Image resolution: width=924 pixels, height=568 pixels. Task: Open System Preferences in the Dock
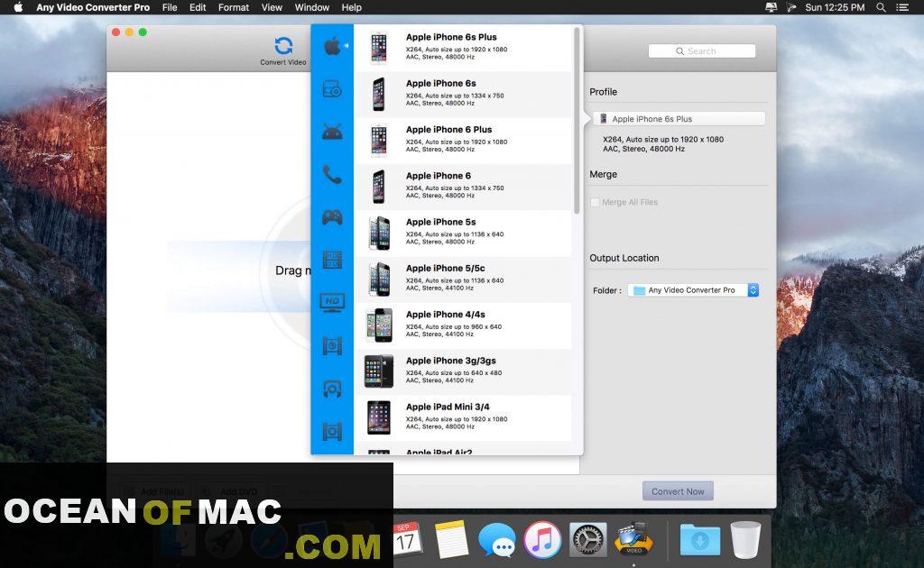[x=587, y=540]
